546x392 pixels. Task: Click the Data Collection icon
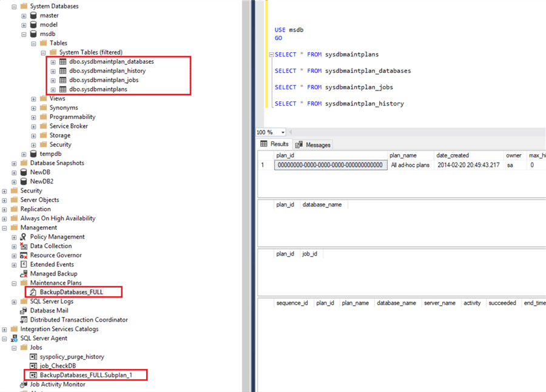(x=25, y=246)
